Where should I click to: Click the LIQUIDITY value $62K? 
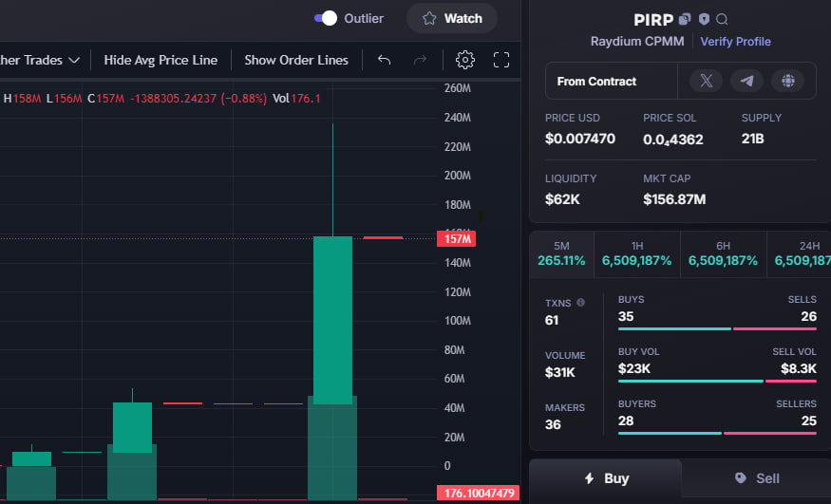[x=562, y=199]
